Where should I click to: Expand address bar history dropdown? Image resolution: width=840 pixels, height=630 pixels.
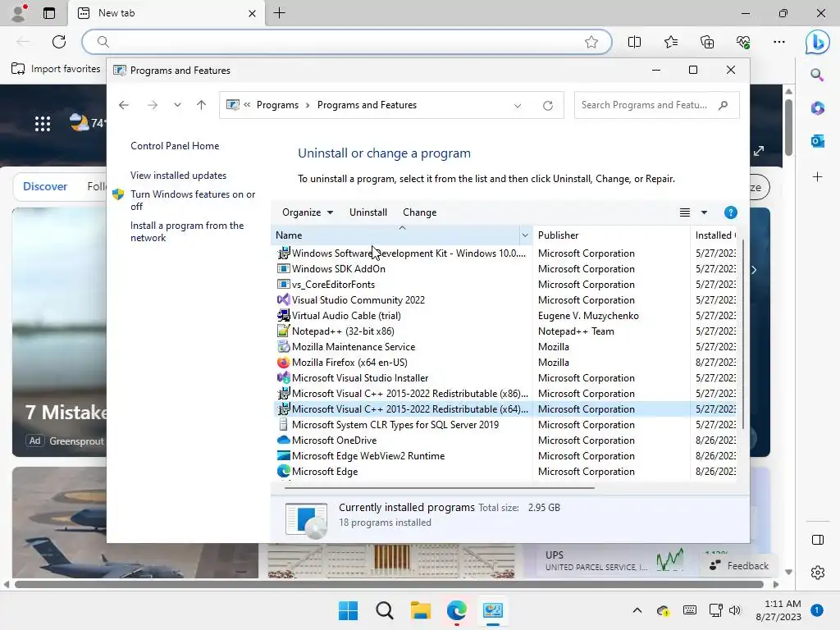518,106
